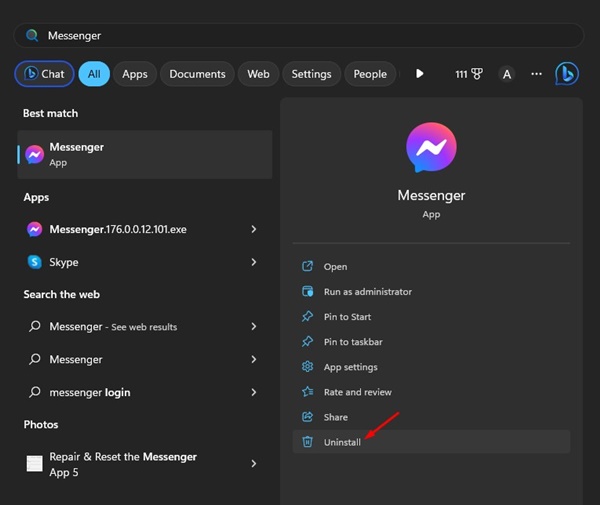Click the account avatar letter A
The height and width of the screenshot is (505, 600).
coord(506,74)
